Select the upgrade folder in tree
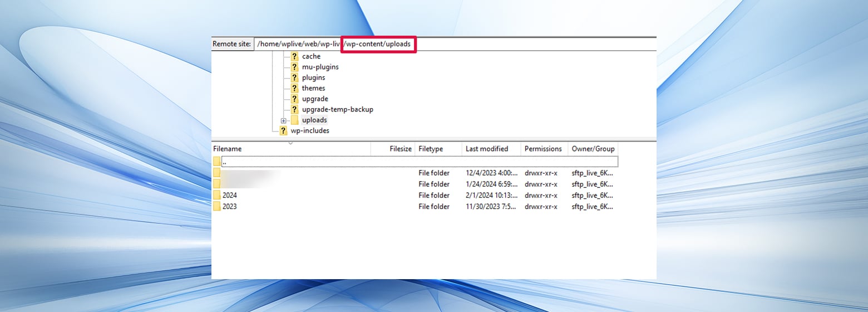Screen dimensions: 868x312 tap(315, 99)
